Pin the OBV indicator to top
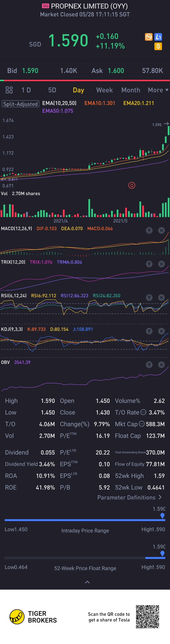The width and height of the screenshot is (170, 644). pos(149,365)
